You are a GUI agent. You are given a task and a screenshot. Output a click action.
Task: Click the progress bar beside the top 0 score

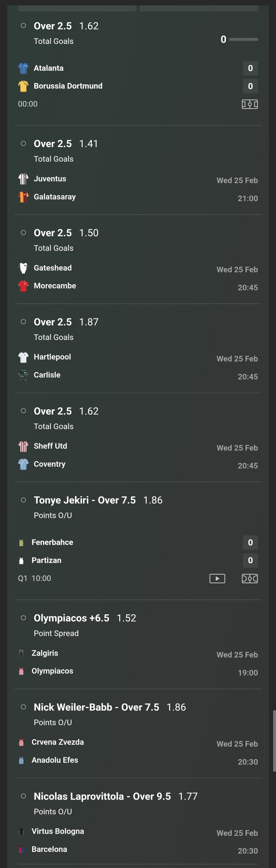click(x=243, y=39)
